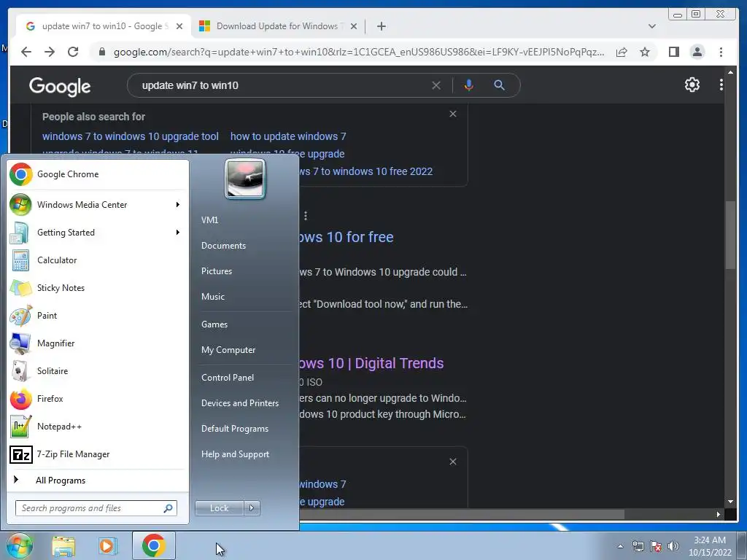
Task: Open Magnifier from Start menu
Action: point(98,343)
